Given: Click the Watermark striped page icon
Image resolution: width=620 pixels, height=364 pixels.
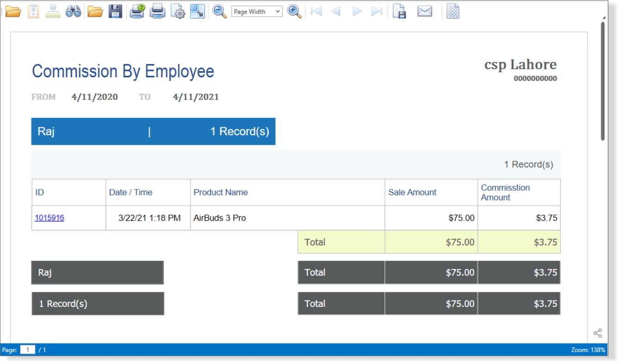Looking at the screenshot, I should (x=453, y=11).
